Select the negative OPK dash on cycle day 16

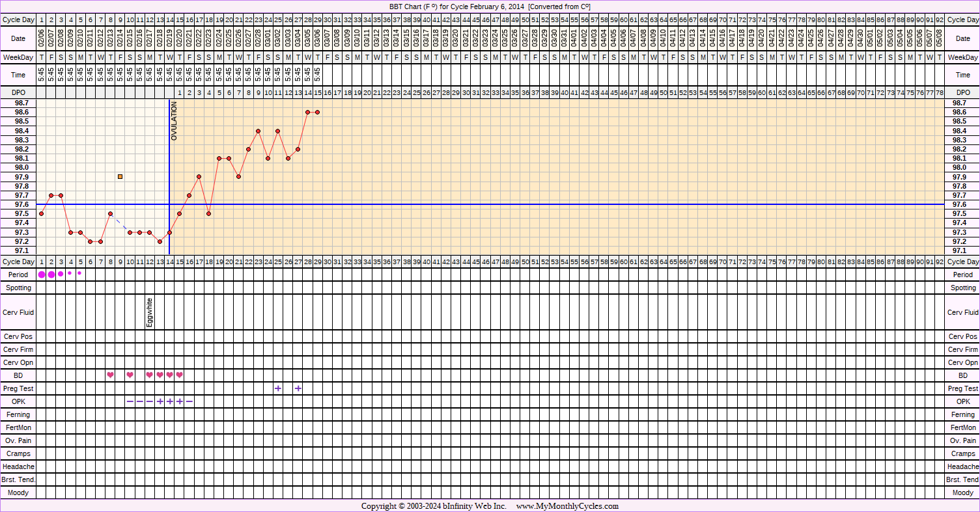189,401
